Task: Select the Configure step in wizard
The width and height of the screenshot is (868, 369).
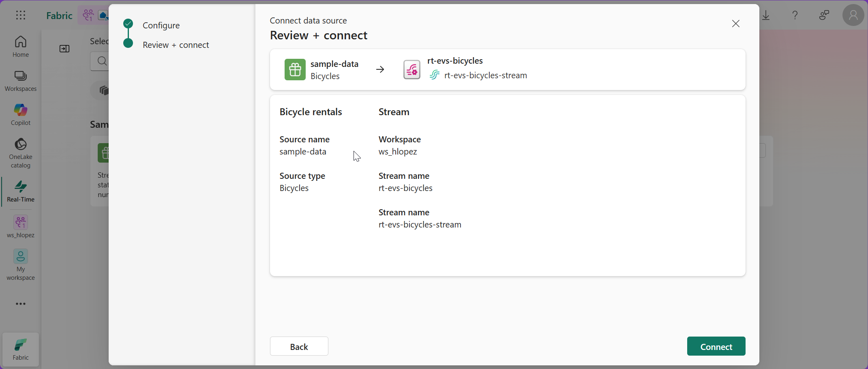Action: coord(161,25)
